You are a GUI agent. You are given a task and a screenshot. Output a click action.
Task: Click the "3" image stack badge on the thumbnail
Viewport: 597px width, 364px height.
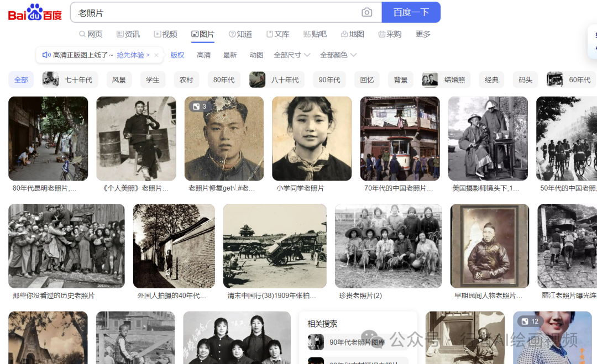tap(198, 106)
